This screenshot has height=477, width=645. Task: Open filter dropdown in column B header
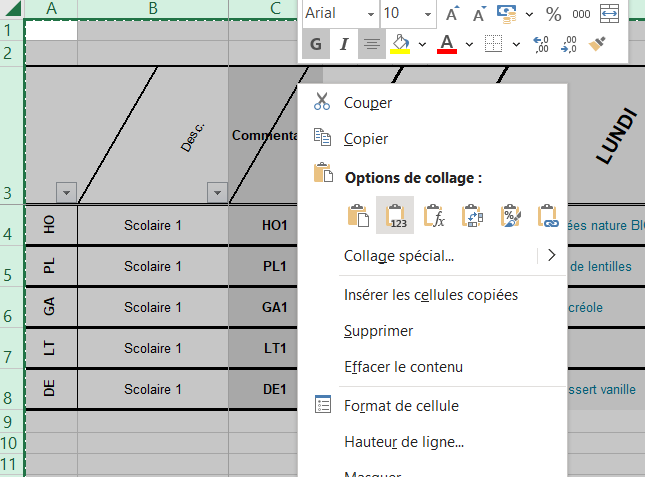pyautogui.click(x=216, y=192)
